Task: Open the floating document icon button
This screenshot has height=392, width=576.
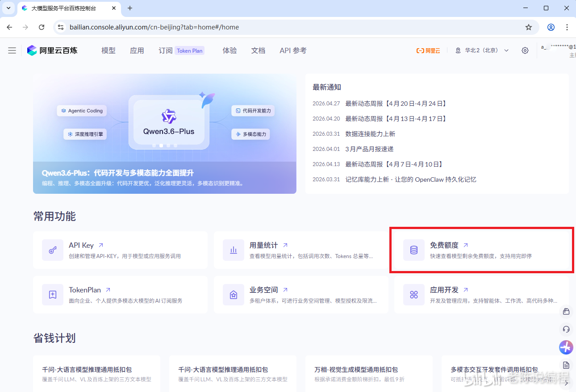Action: pyautogui.click(x=566, y=365)
